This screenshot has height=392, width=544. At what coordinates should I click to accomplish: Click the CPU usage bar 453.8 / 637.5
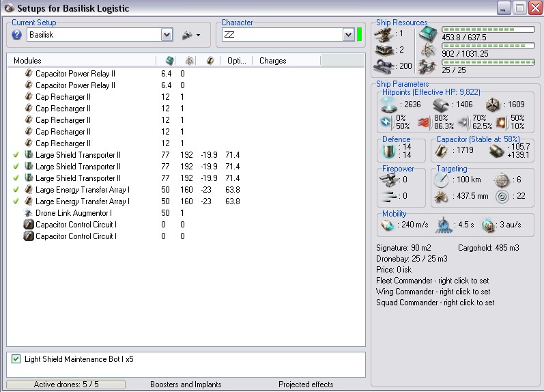(x=488, y=29)
